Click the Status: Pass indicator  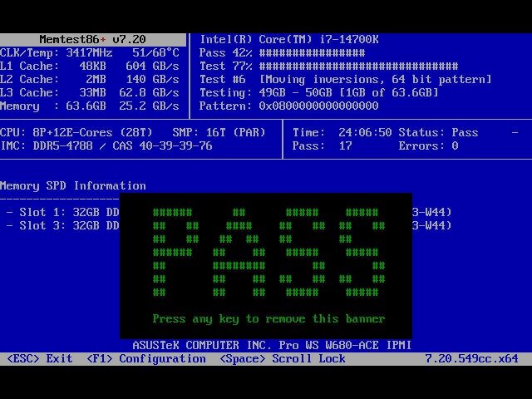[x=438, y=132]
